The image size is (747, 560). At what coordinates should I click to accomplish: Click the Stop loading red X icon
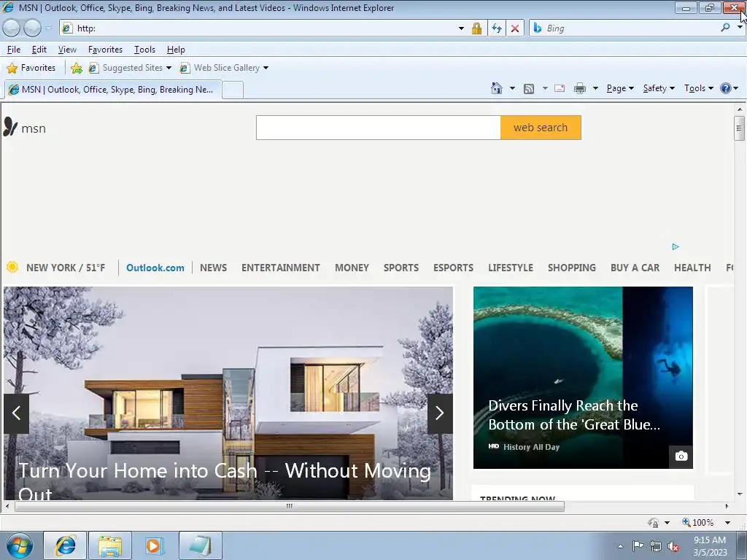click(x=515, y=28)
